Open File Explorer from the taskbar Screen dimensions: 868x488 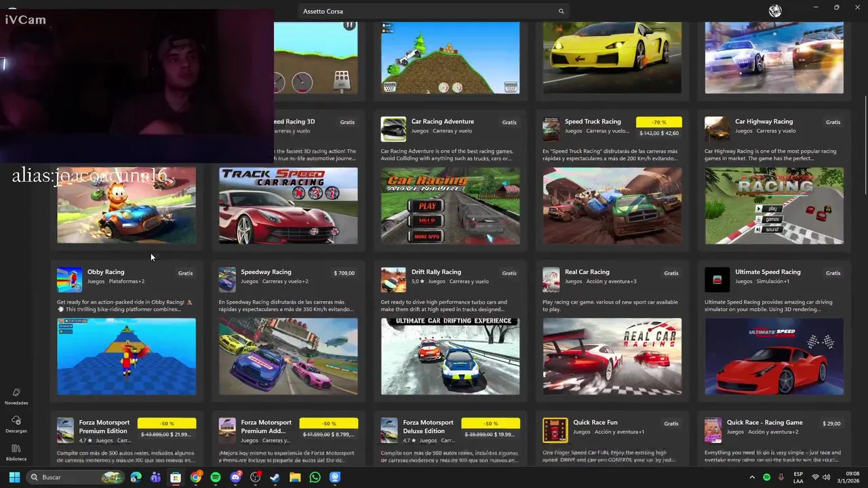(295, 477)
